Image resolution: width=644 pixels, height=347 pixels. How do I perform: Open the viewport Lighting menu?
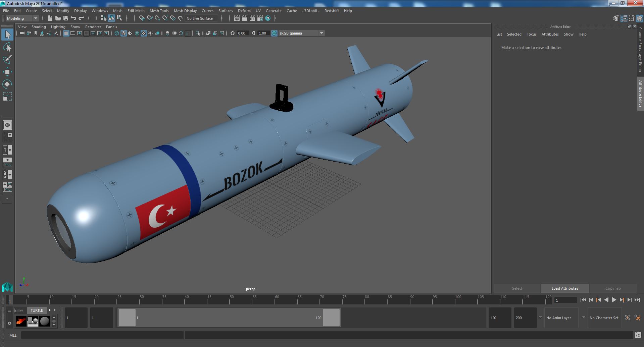tap(58, 27)
